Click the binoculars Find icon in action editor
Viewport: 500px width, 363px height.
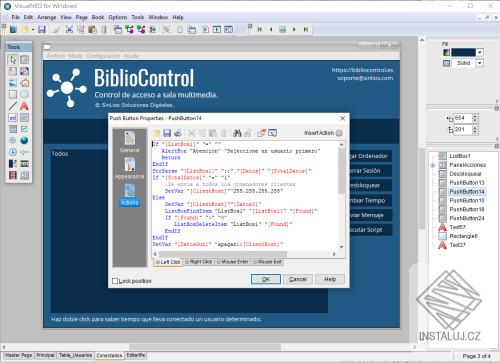[237, 133]
